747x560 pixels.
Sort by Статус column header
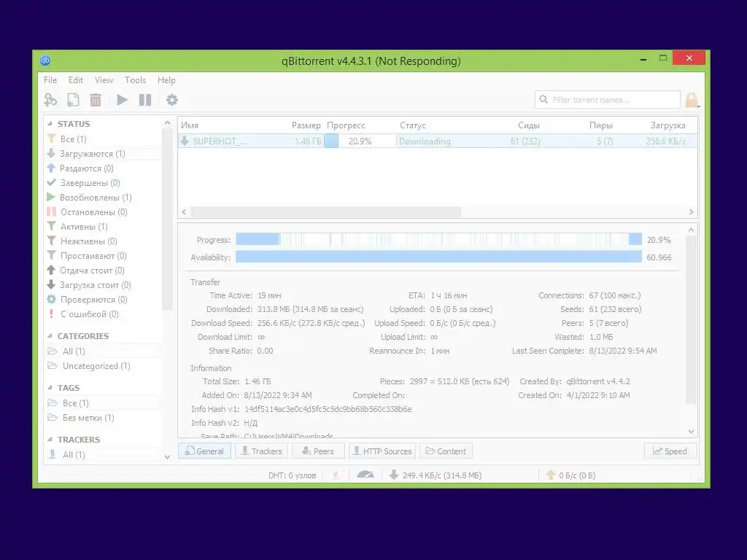(413, 125)
